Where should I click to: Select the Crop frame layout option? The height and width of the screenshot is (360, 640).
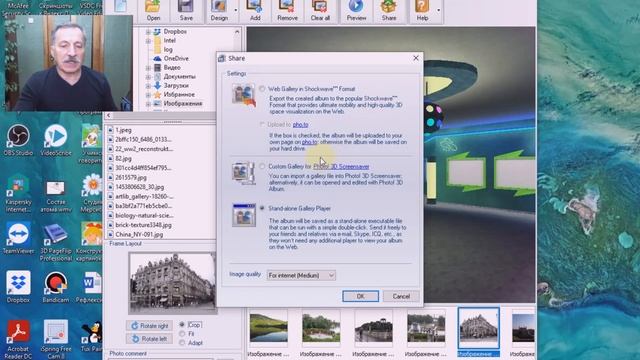(182, 324)
